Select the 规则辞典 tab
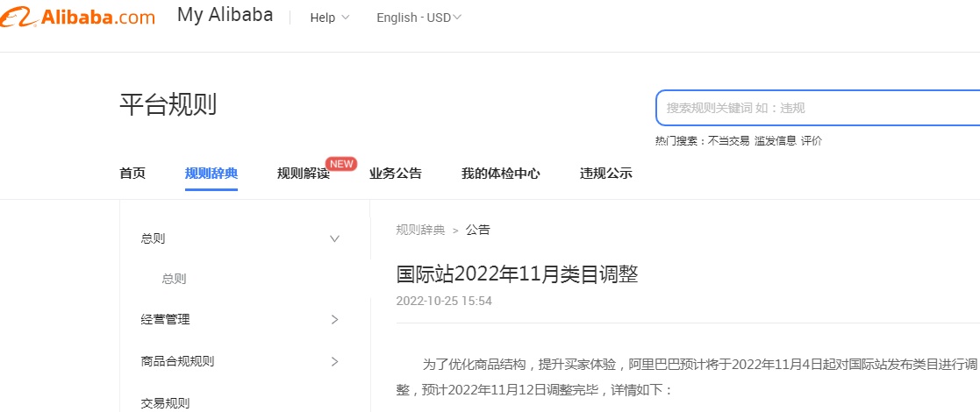This screenshot has height=412, width=980. pos(211,174)
